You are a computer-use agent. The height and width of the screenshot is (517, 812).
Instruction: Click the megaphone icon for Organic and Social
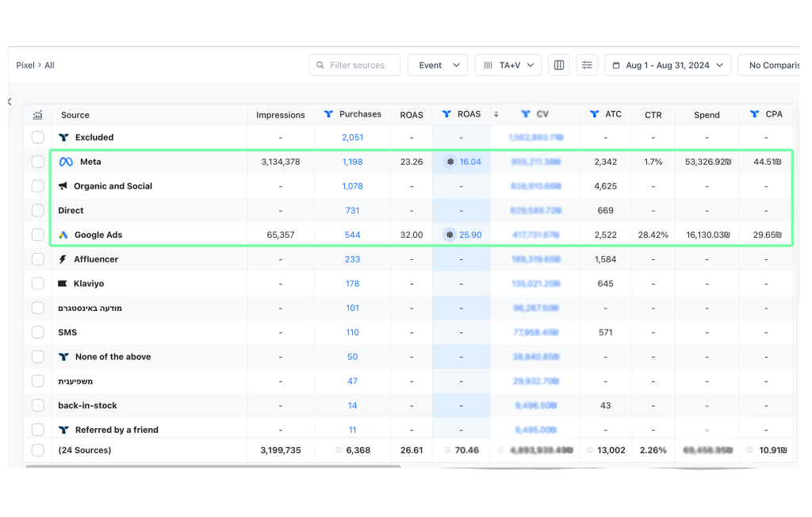63,186
